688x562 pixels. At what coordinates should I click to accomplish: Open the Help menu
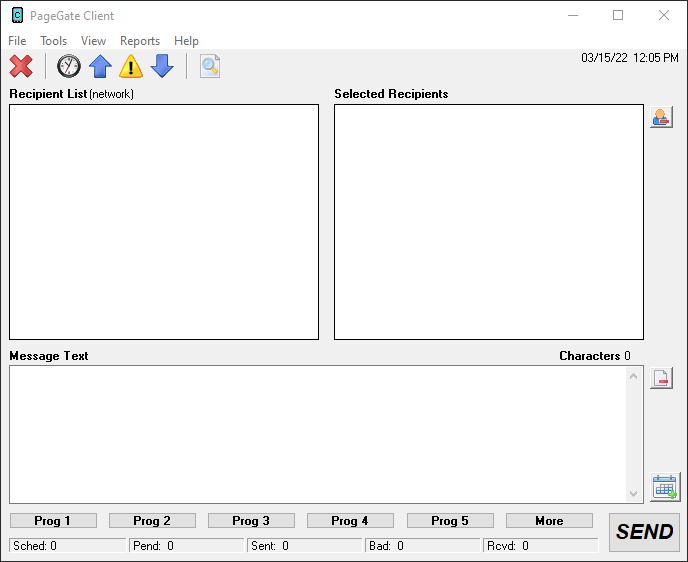coord(186,41)
